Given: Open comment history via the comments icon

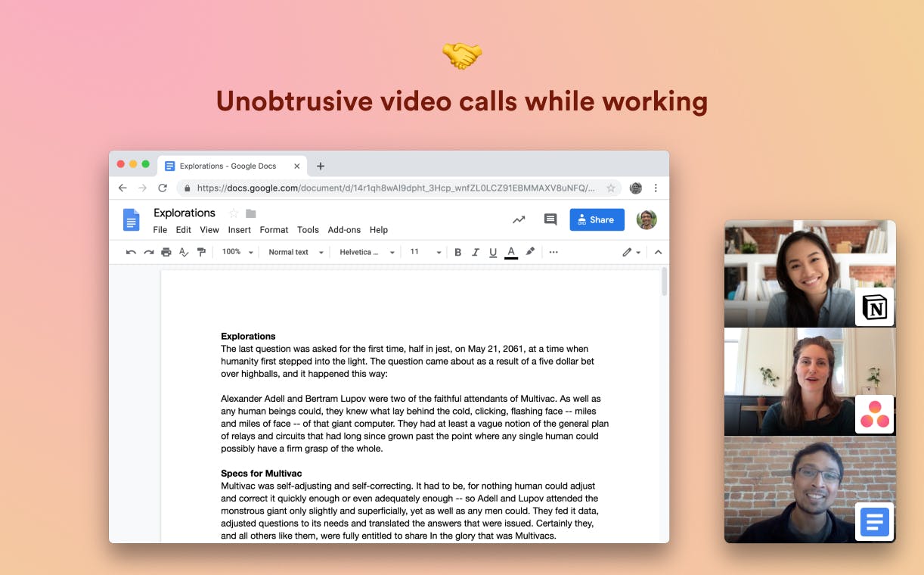Looking at the screenshot, I should click(550, 219).
